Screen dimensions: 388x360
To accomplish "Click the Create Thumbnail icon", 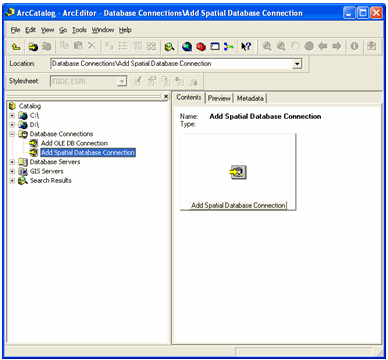I will [x=372, y=46].
